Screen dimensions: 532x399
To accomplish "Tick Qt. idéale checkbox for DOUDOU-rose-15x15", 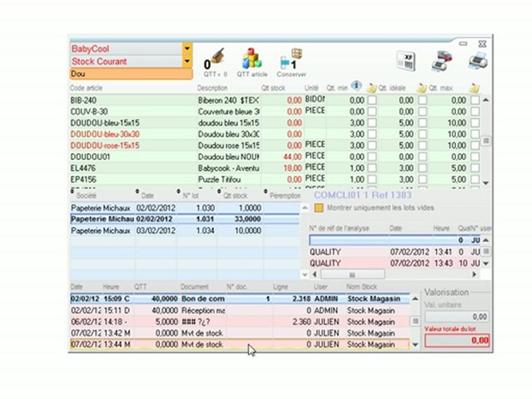I will [x=422, y=145].
